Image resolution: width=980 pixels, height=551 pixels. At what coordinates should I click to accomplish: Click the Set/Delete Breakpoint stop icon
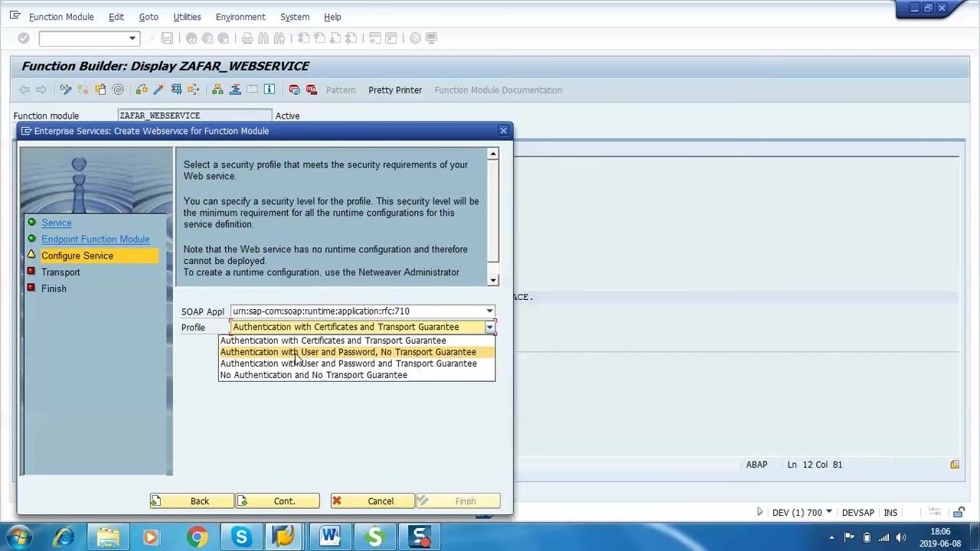(x=294, y=90)
